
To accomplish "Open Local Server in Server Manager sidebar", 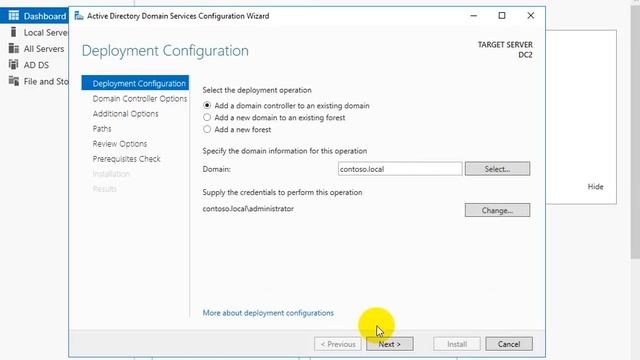I will [x=34, y=32].
